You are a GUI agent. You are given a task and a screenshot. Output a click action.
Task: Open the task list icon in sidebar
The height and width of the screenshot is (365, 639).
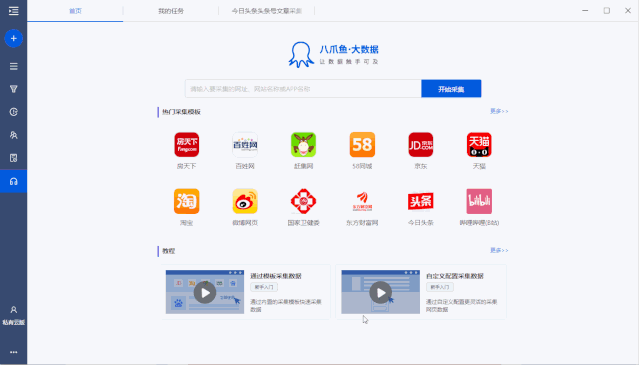point(13,66)
